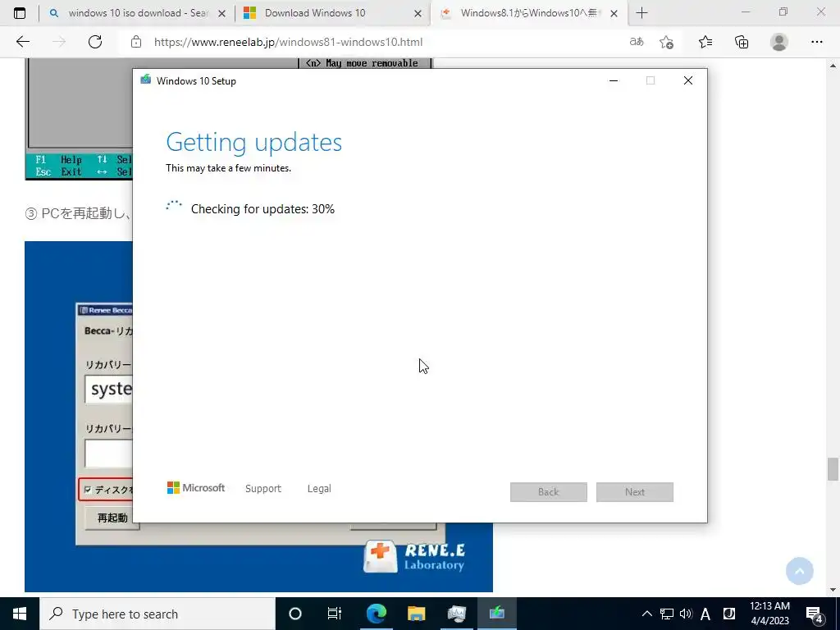This screenshot has height=630, width=840.
Task: Restore down the Edge browser window
Action: [x=783, y=11]
